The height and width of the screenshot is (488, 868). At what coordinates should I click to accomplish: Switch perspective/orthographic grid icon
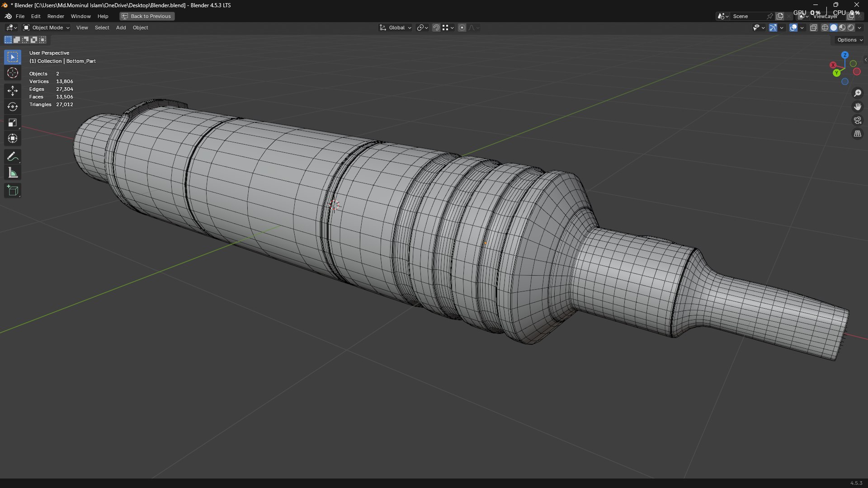click(x=858, y=134)
